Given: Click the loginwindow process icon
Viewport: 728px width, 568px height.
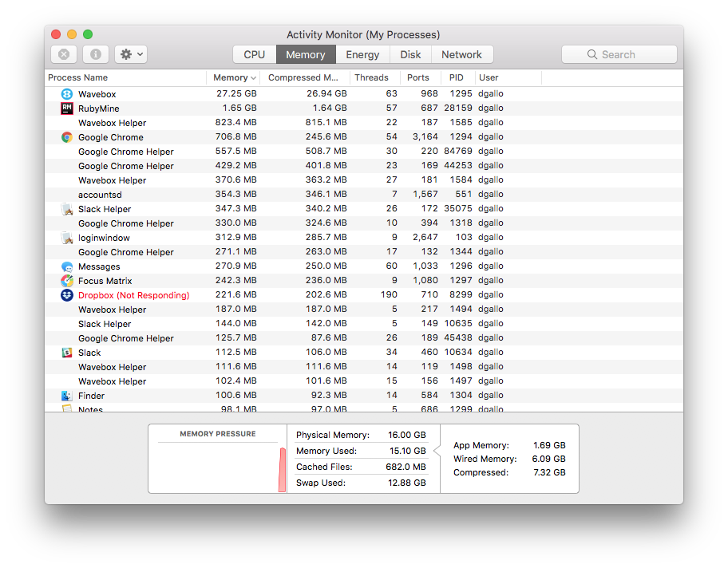Looking at the screenshot, I should (x=67, y=238).
